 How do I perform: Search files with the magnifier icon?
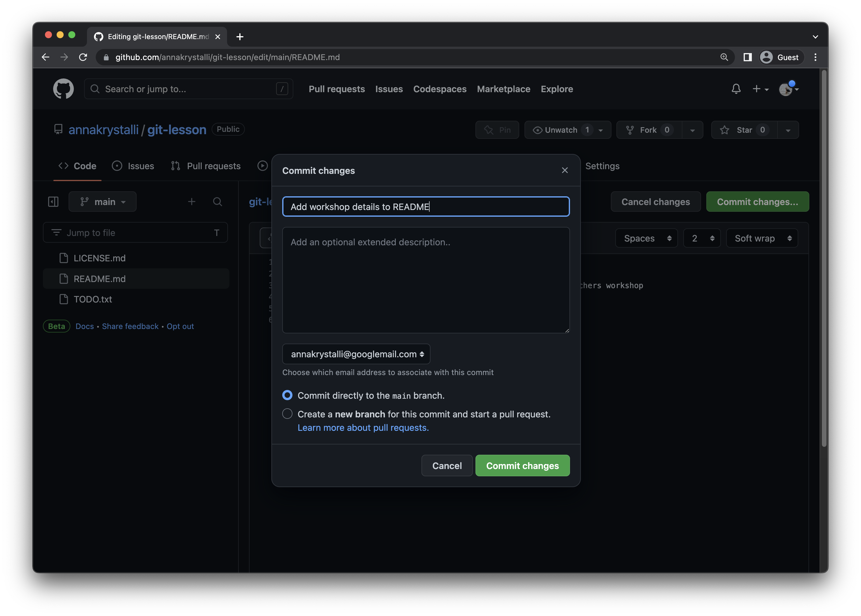(217, 202)
